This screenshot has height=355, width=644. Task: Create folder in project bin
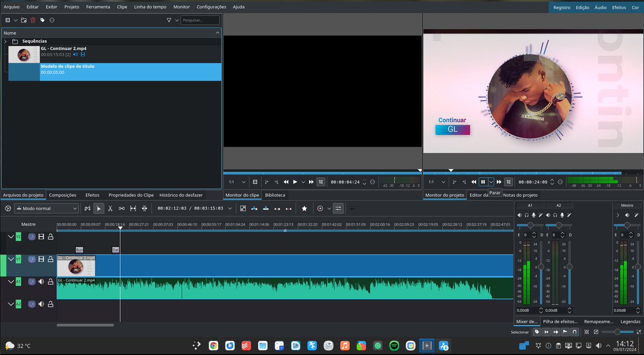pos(24,20)
